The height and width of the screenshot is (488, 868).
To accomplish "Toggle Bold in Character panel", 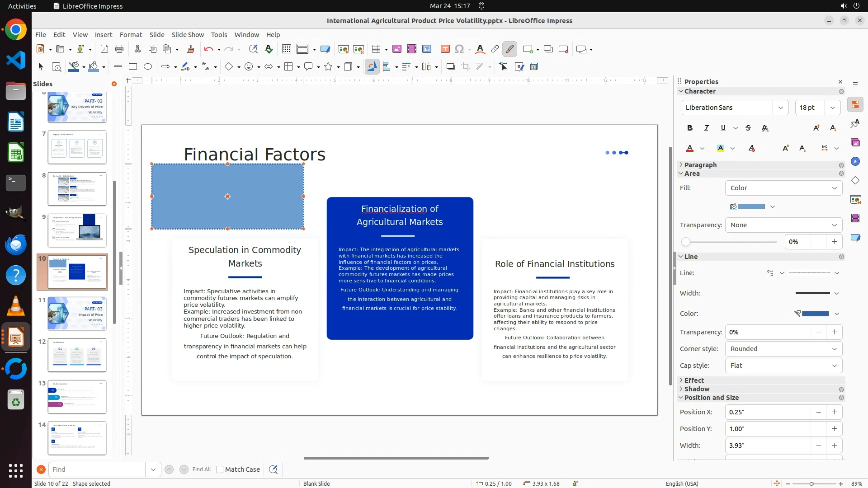I will tap(689, 128).
